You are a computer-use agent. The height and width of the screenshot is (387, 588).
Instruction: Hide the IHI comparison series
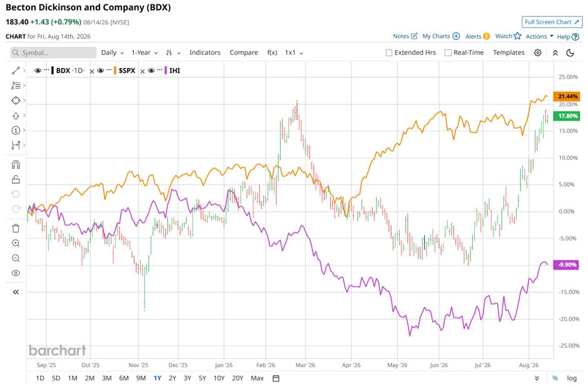(x=151, y=71)
